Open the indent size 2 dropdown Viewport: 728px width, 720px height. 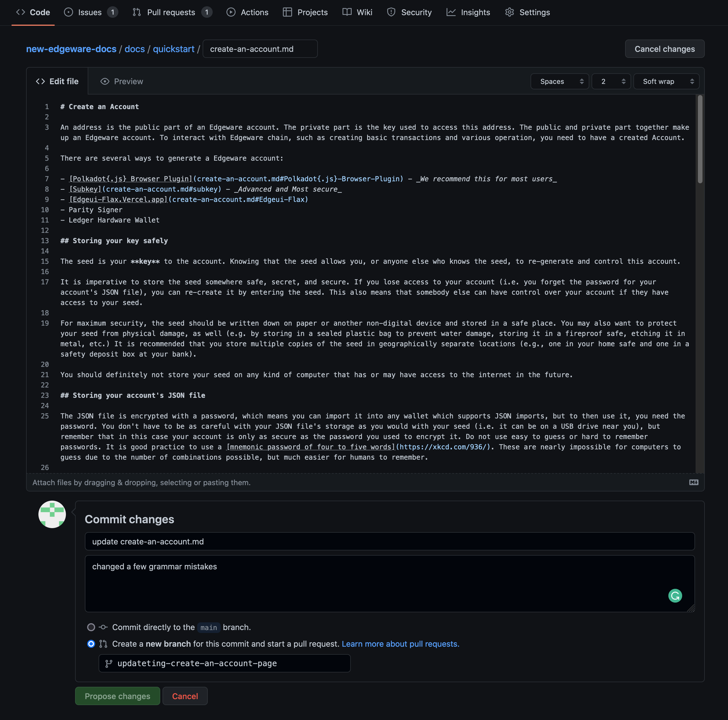[x=610, y=81]
